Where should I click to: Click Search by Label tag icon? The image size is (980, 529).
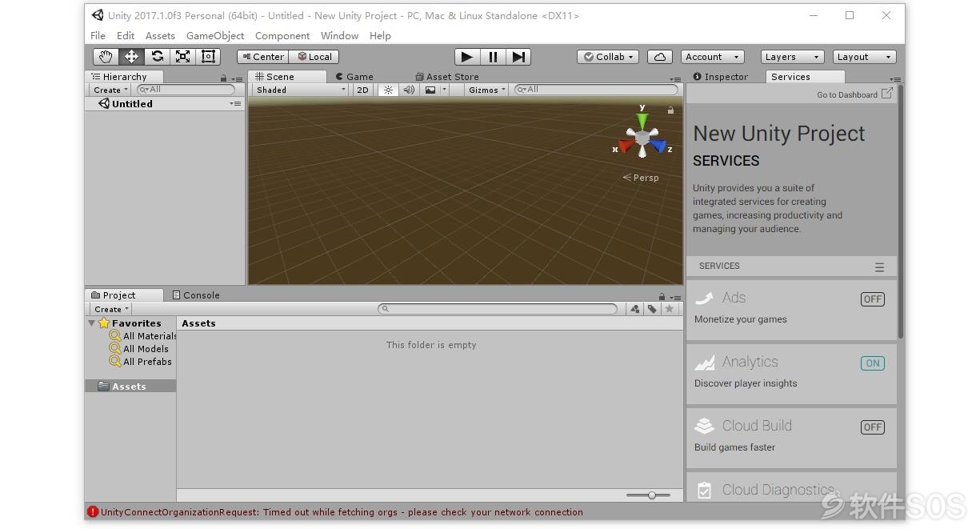point(652,309)
